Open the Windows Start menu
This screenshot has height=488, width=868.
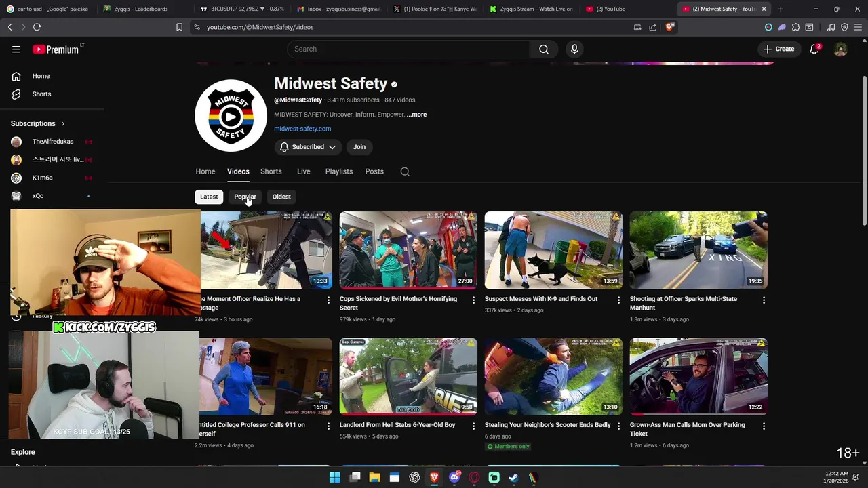(334, 477)
